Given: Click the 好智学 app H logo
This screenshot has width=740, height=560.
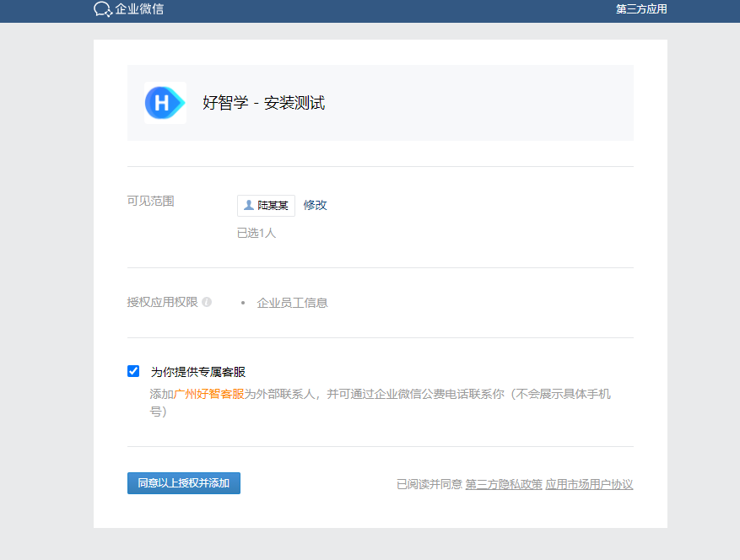Looking at the screenshot, I should 165,103.
